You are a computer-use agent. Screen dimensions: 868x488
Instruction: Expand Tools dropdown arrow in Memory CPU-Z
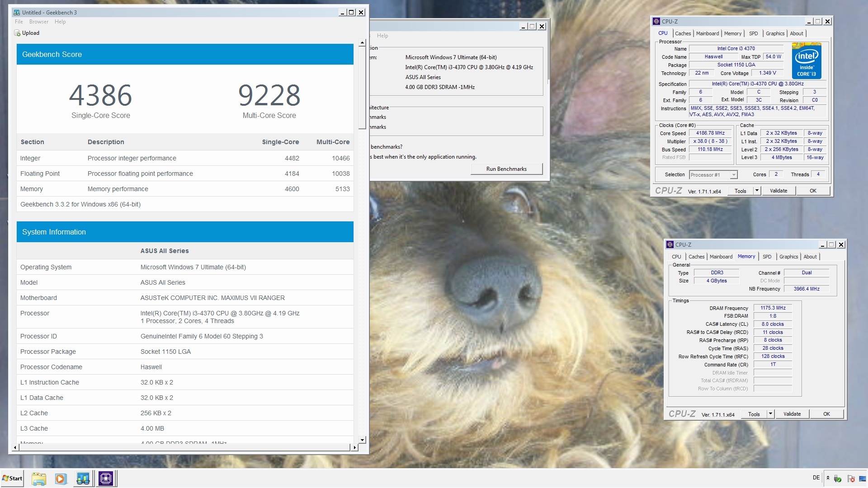[770, 414]
